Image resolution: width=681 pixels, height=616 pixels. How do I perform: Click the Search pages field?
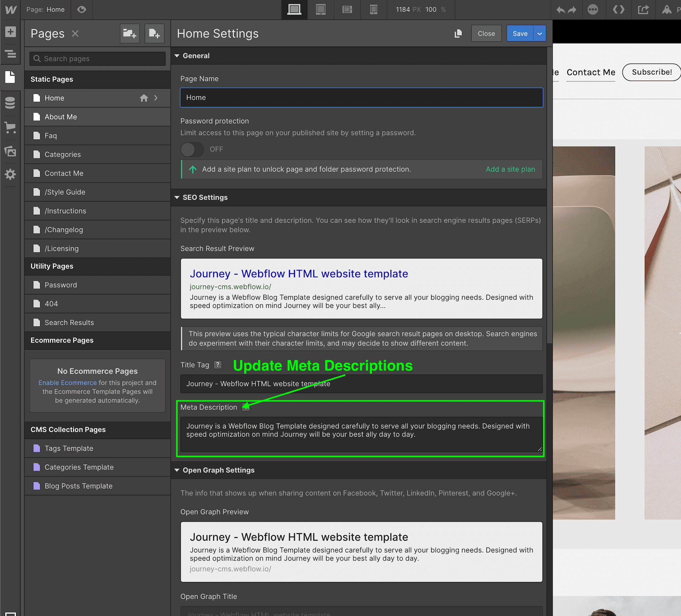(x=97, y=58)
